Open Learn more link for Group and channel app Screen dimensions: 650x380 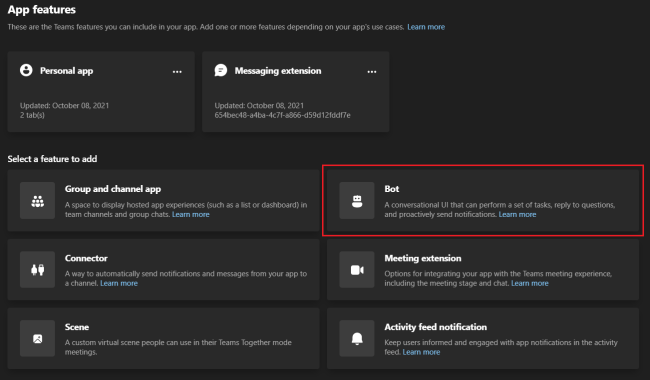pyautogui.click(x=191, y=214)
